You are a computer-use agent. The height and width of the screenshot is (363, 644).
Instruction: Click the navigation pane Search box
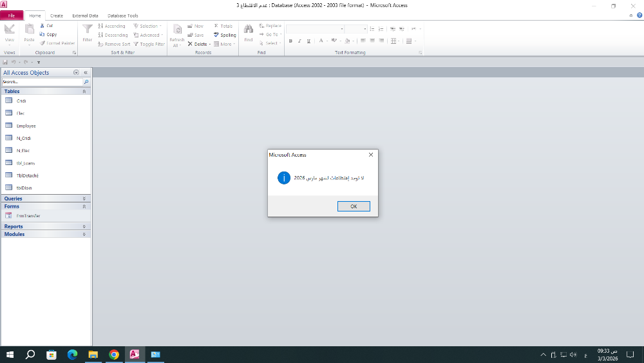coord(42,83)
